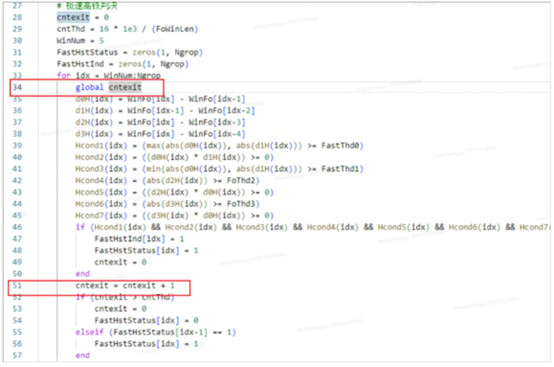Click line number 28 in the gutter
Image resolution: width=554 pixels, height=367 pixels.
coord(17,17)
